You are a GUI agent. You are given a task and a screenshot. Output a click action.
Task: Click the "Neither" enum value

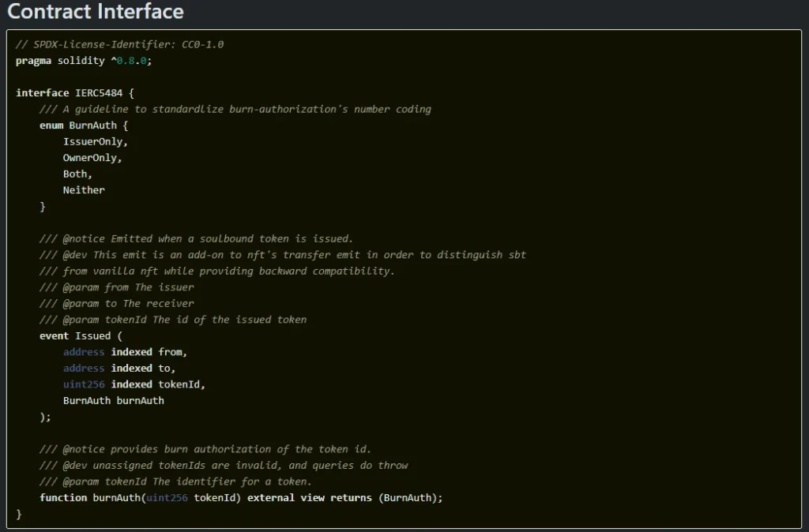(x=84, y=190)
